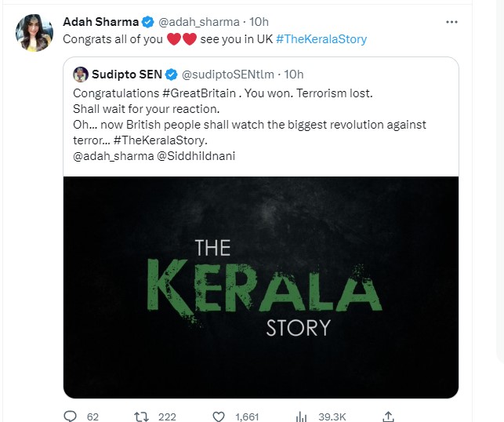Like the tweet with the heart icon

click(x=220, y=416)
